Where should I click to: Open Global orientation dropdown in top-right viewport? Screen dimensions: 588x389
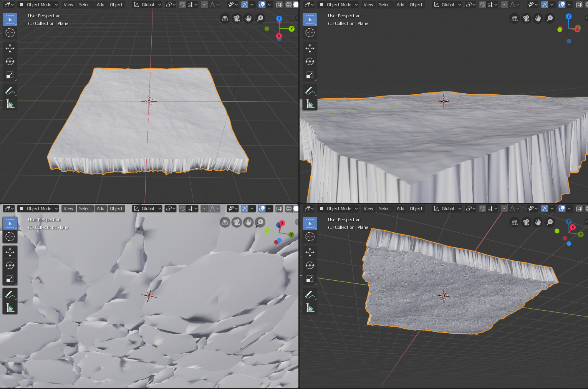tap(447, 5)
